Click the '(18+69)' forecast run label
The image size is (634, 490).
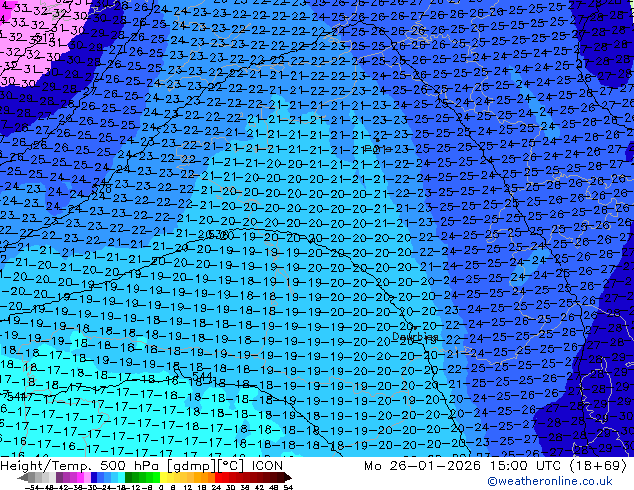598,466
